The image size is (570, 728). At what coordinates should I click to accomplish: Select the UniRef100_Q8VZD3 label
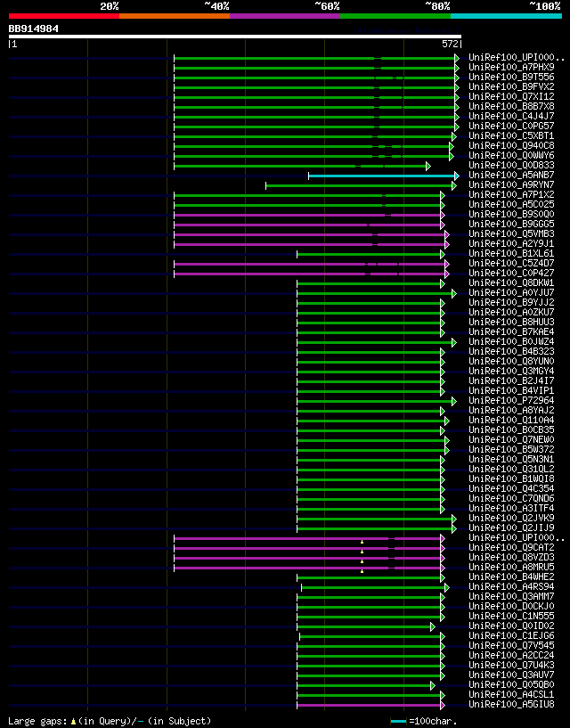click(511, 557)
